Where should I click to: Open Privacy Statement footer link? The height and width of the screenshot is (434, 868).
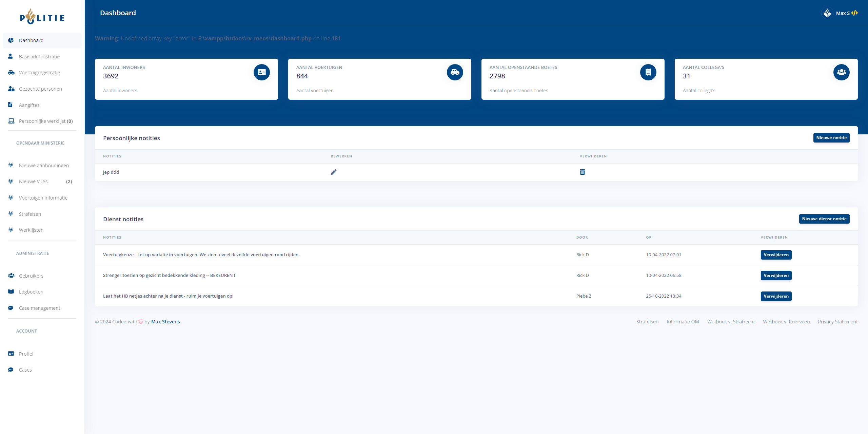(x=837, y=322)
